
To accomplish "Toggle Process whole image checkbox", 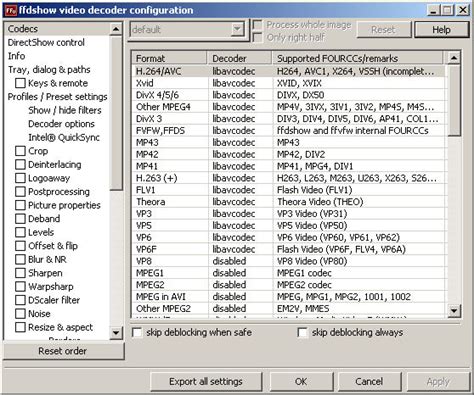I will 257,25.
